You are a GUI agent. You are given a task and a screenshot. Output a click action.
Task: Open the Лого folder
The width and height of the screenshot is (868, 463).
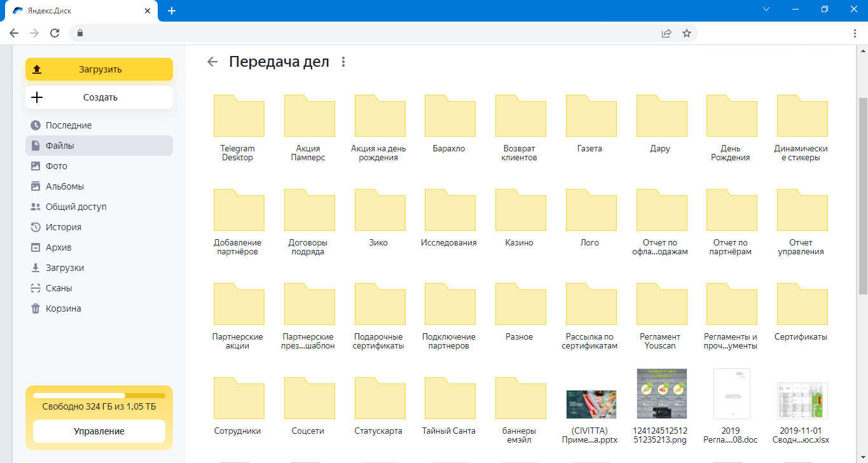click(x=591, y=210)
